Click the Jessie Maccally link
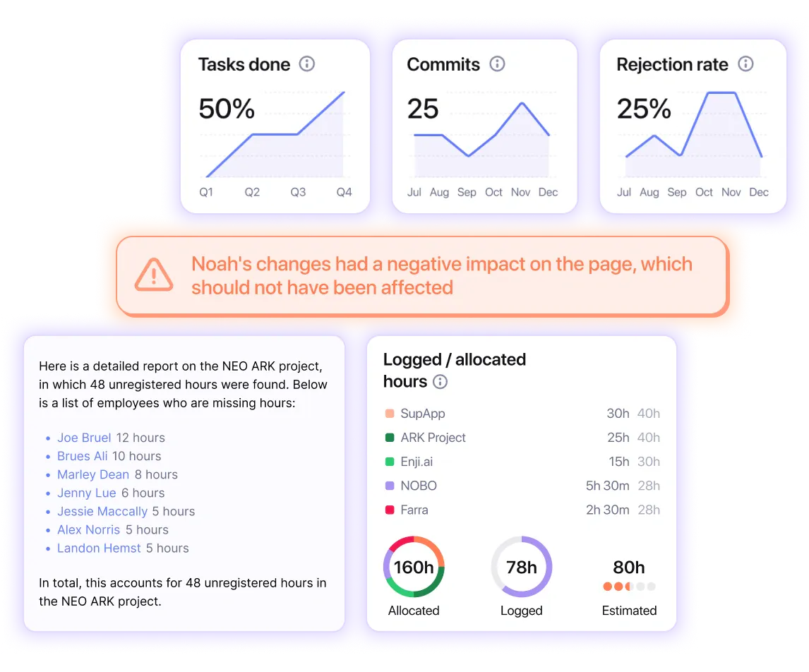 click(x=102, y=511)
